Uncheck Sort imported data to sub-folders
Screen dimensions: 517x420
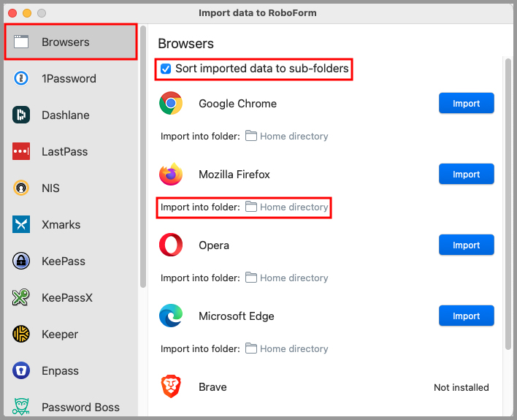click(166, 69)
